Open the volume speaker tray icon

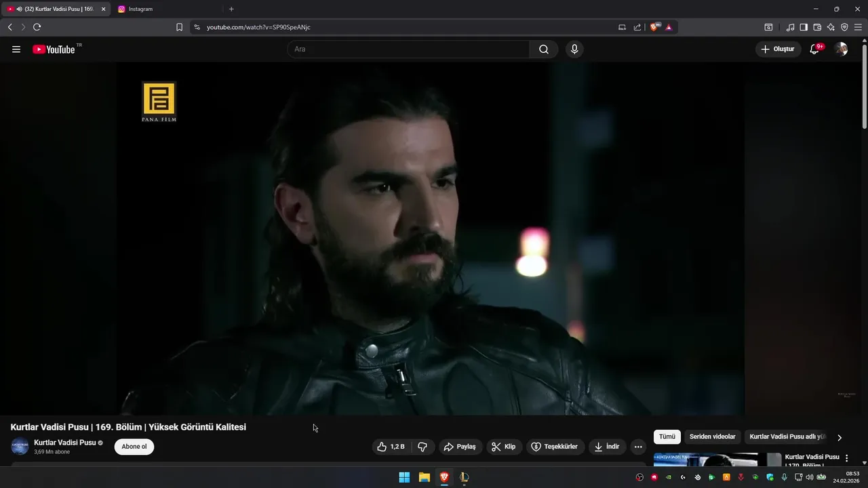coord(809,477)
